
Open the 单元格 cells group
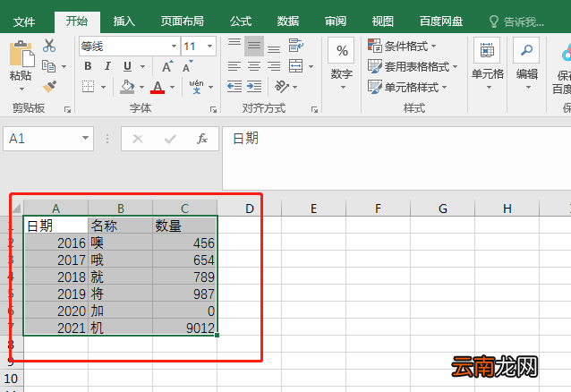[487, 64]
